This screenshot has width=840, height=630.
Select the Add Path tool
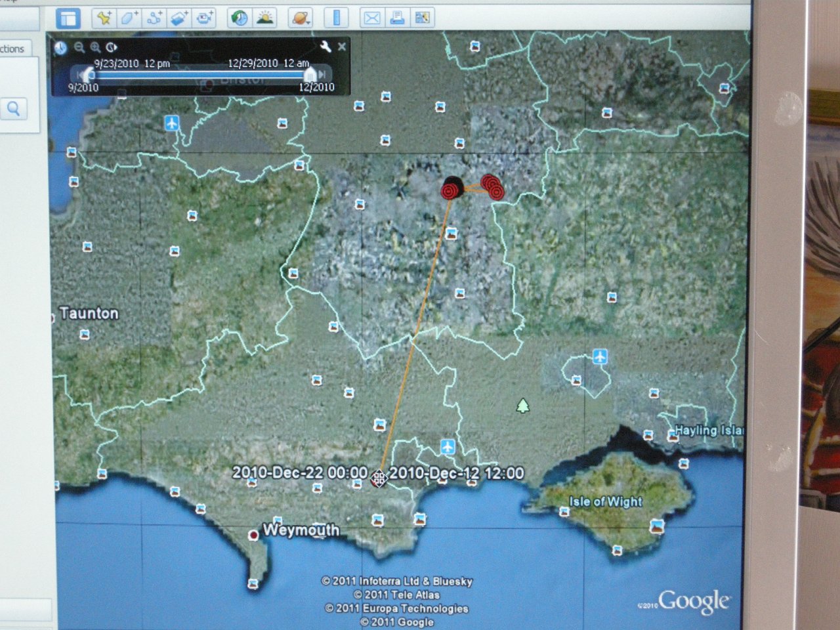pyautogui.click(x=154, y=18)
